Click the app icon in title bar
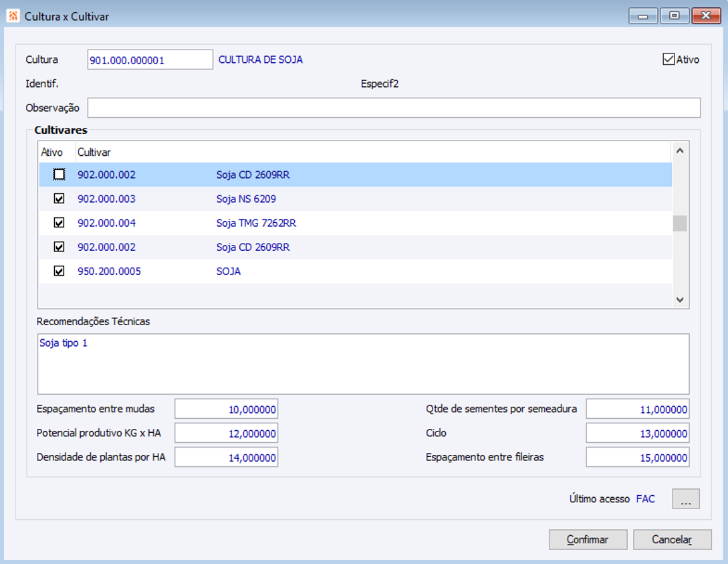The image size is (728, 564). (13, 16)
